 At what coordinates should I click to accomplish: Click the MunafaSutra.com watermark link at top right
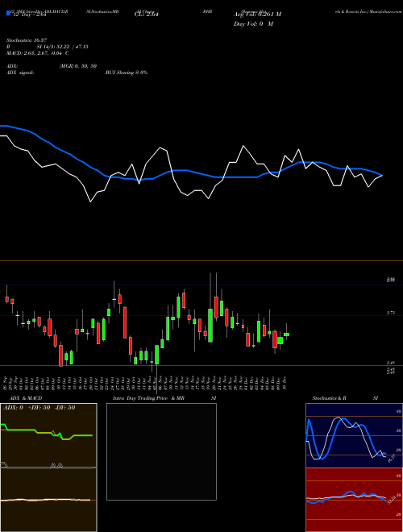click(x=386, y=11)
